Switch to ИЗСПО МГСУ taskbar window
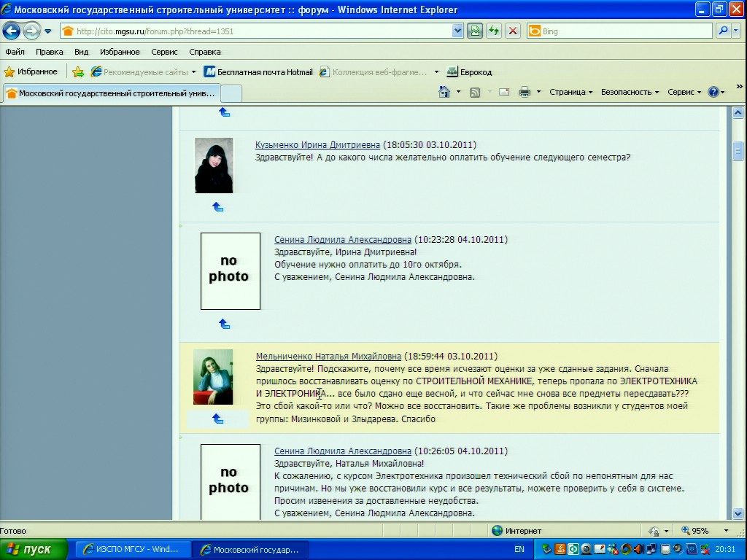747x560 pixels. click(x=131, y=550)
